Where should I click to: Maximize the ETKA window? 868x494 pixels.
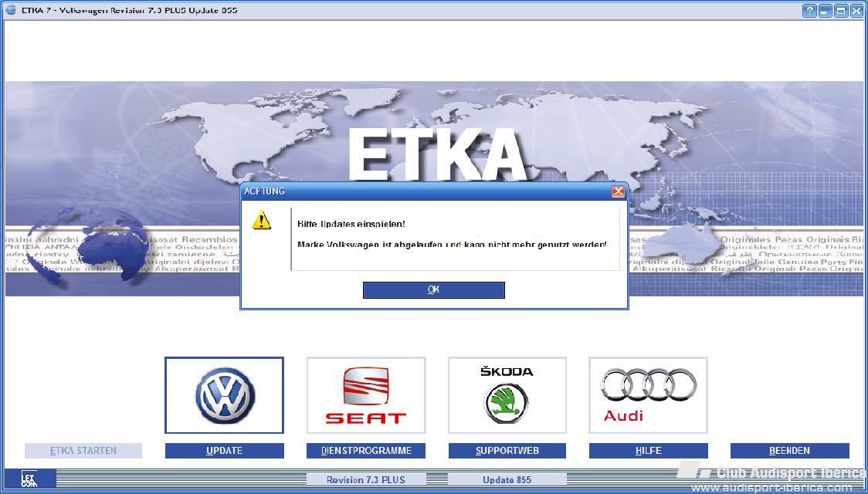[x=841, y=11]
